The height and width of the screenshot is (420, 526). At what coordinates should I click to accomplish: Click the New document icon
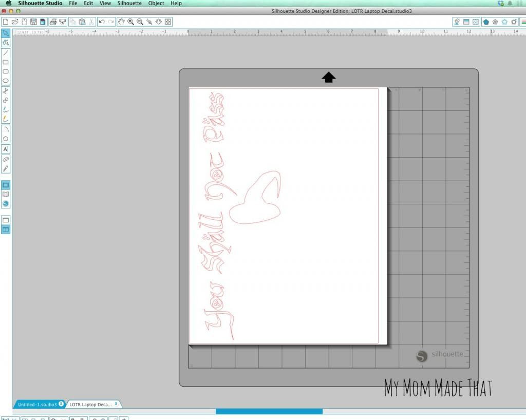(x=5, y=22)
